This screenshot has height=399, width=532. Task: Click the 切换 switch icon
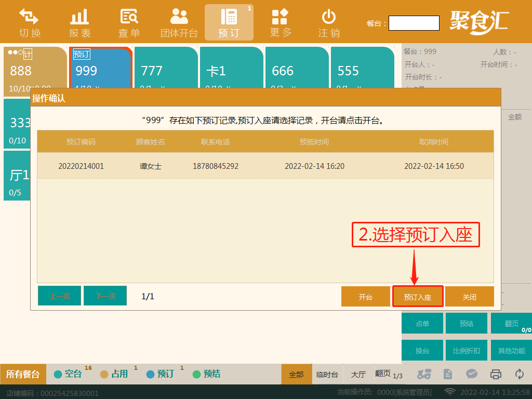[29, 22]
